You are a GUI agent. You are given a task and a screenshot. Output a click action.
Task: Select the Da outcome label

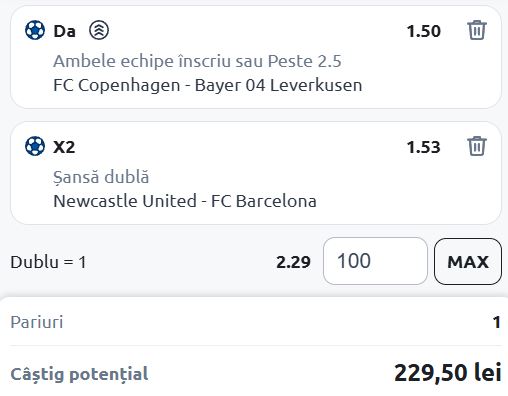65,31
